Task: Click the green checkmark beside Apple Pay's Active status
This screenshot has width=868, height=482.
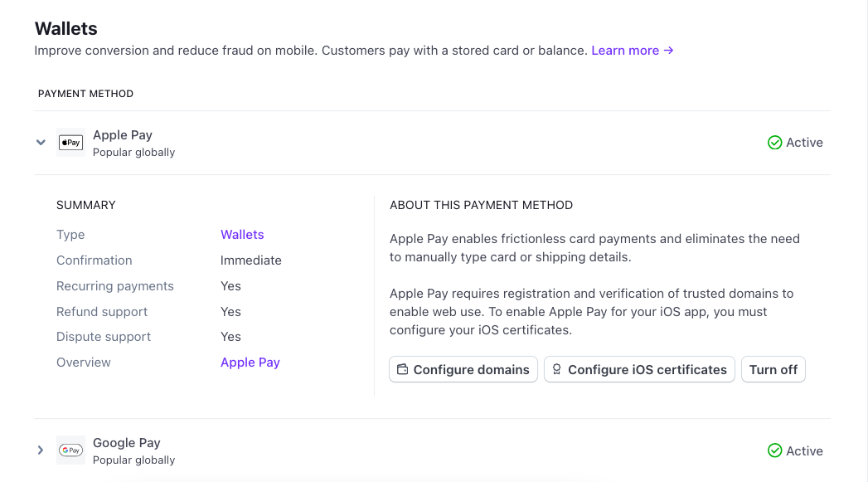Action: pos(774,143)
